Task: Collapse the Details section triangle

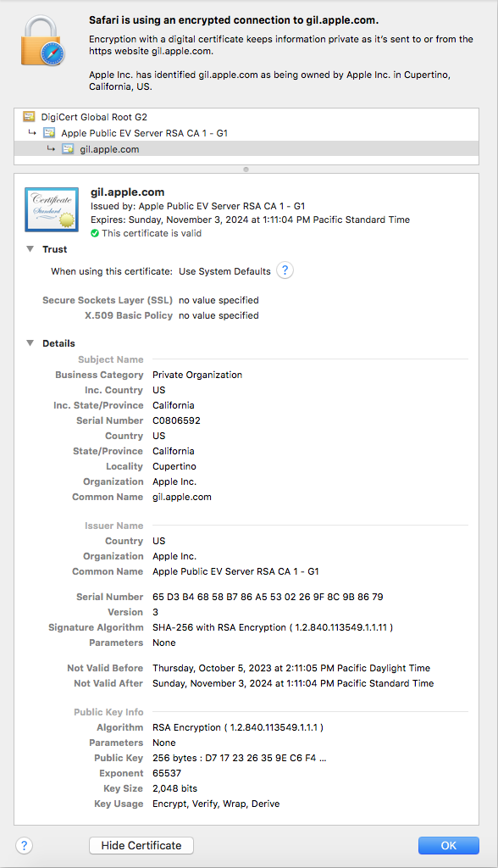Action: point(30,343)
